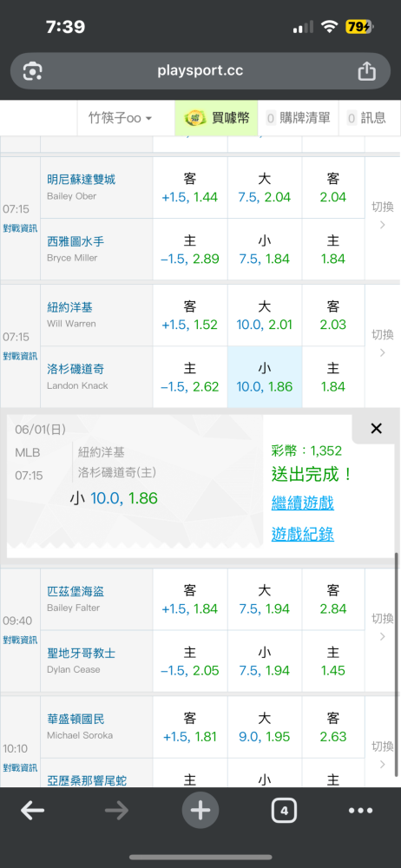This screenshot has height=868, width=401.
Task: Select 主 -1.5, 2.05 for 聖地牙哥教士
Action: coord(190,661)
